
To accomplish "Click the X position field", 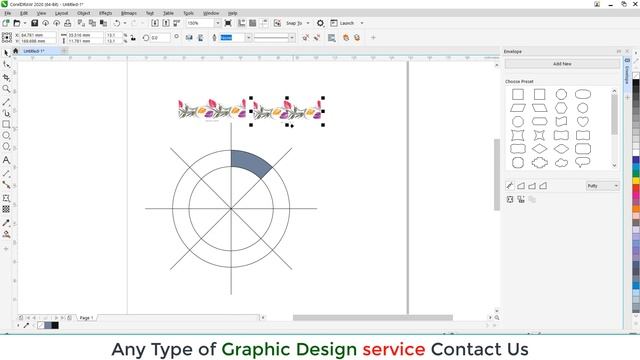I will click(38, 36).
